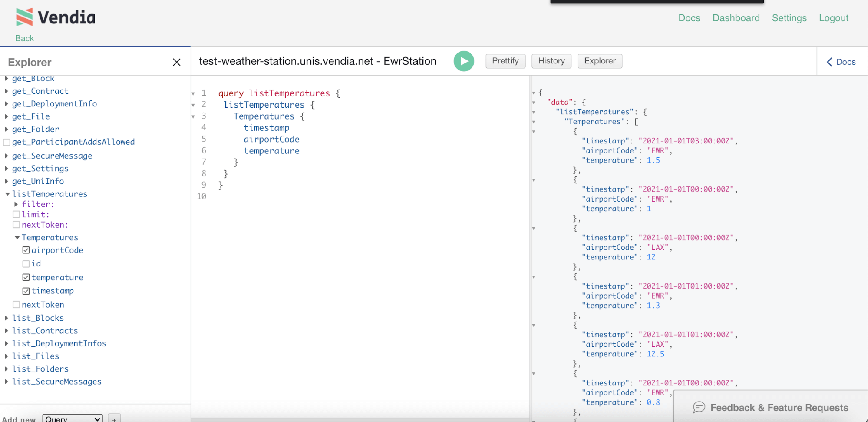Open Docs in the top navigation
Screen dimensions: 868x422
pyautogui.click(x=689, y=18)
